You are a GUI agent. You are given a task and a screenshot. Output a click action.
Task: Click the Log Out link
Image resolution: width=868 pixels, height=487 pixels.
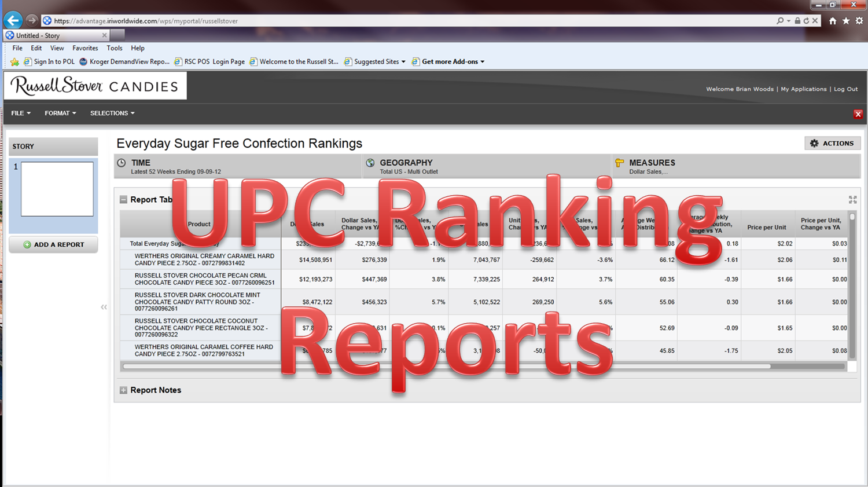(845, 89)
